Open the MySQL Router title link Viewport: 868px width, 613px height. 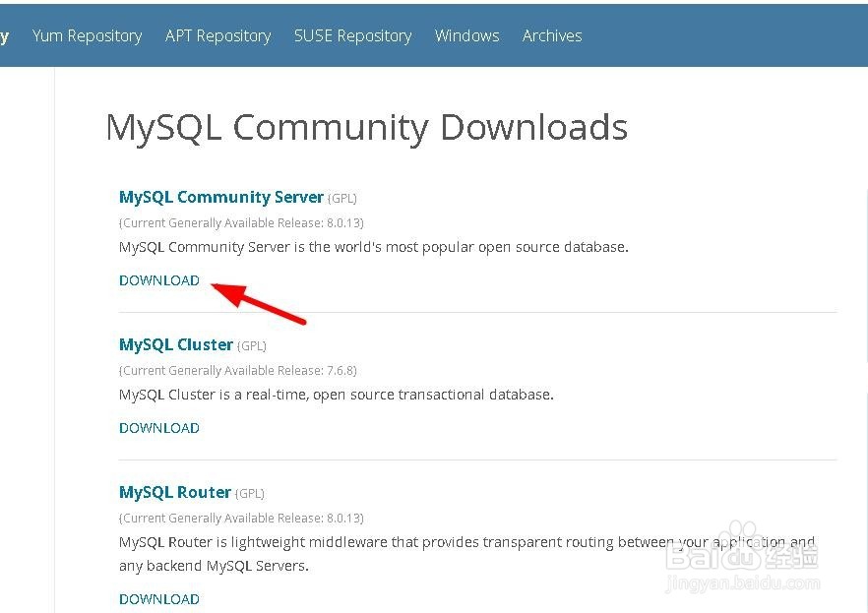click(175, 492)
